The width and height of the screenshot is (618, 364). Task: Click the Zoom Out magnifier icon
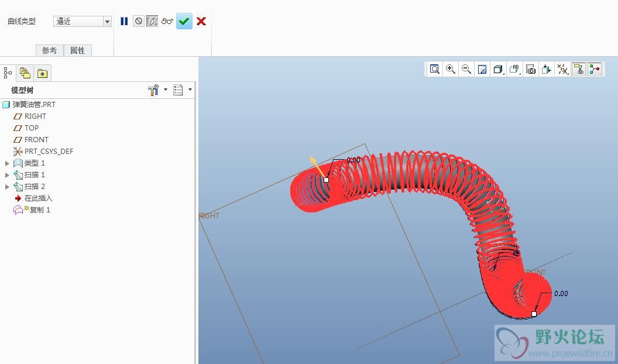coord(466,69)
